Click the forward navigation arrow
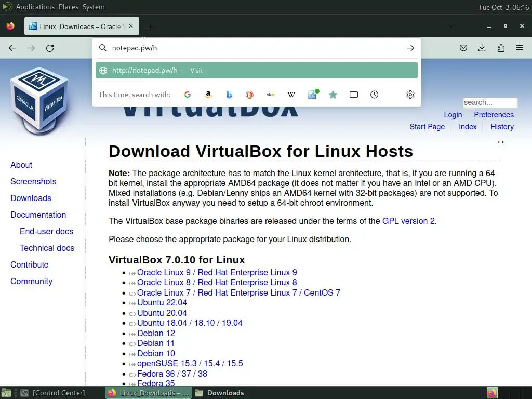This screenshot has height=399, width=532. (31, 48)
